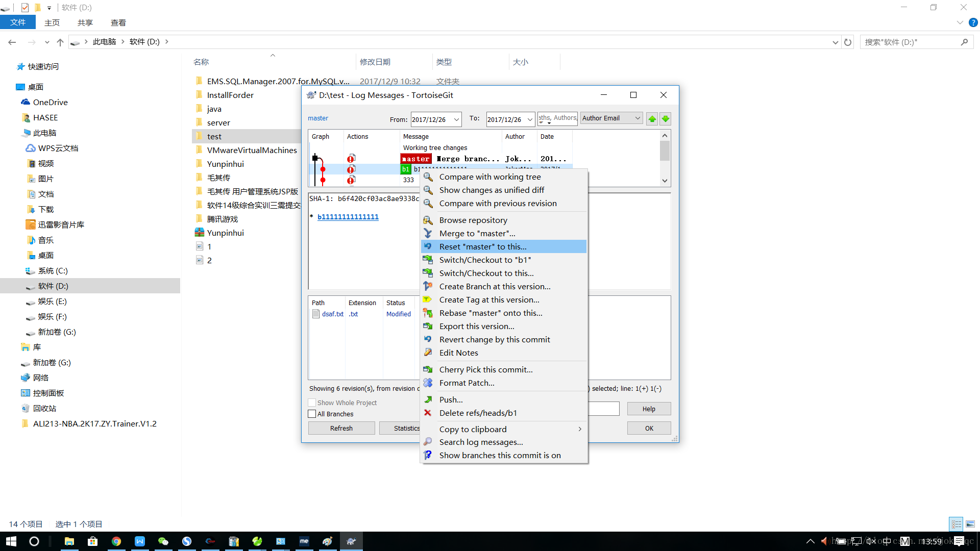Open the 查看 ribbon tab

[118, 22]
